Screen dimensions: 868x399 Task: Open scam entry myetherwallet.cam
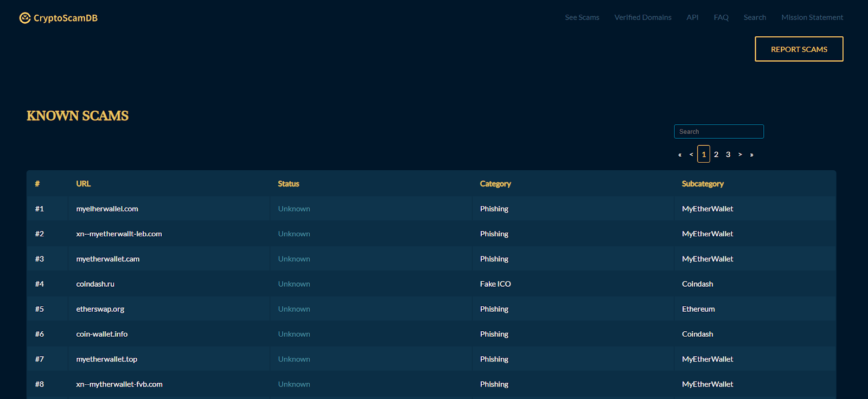[107, 259]
